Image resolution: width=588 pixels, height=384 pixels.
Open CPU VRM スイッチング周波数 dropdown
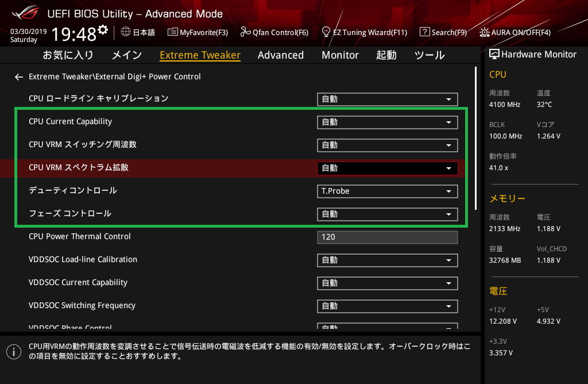click(388, 145)
